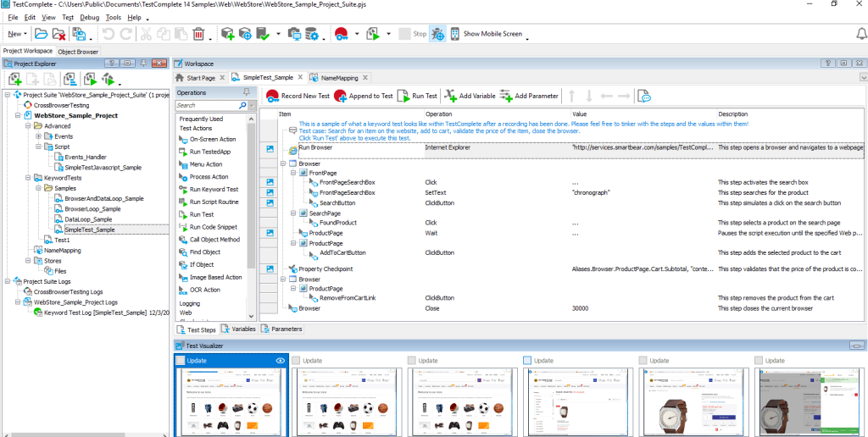
Task: Click the checkpoint icon with green checkmark
Action: tap(264, 34)
